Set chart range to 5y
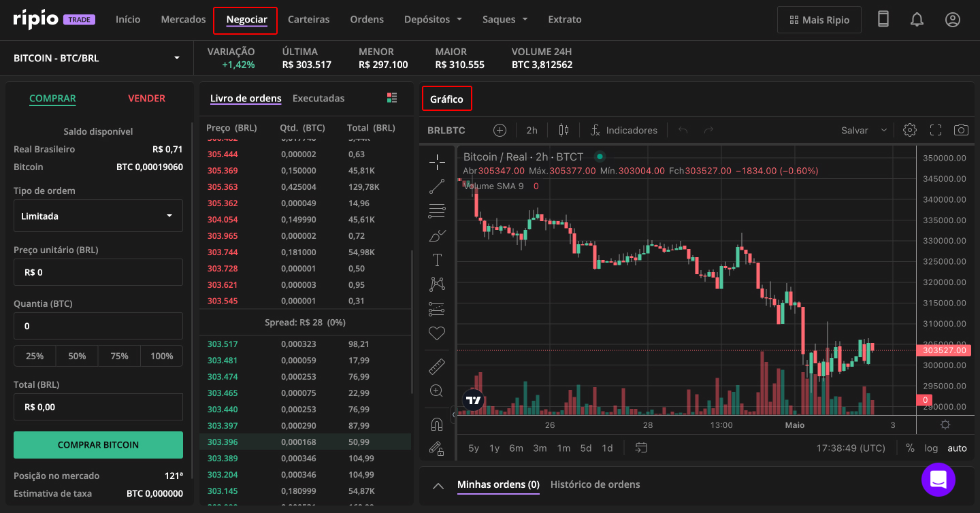 (474, 448)
